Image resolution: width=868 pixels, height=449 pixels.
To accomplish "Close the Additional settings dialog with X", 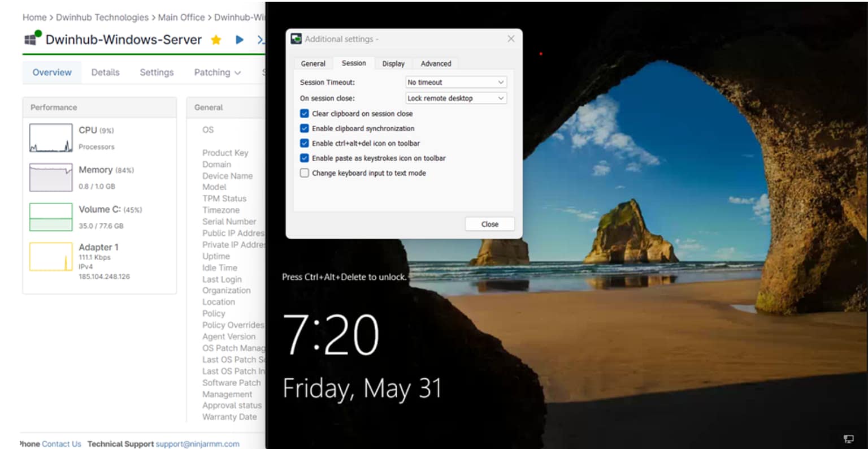I will tap(511, 38).
